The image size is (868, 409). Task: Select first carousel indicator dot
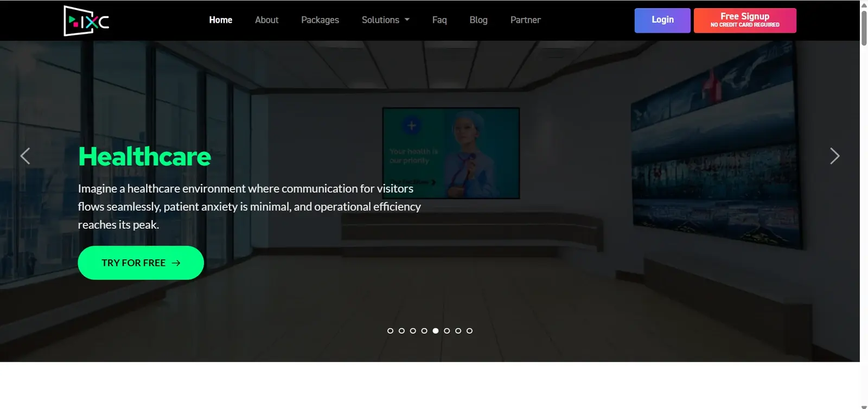(x=390, y=331)
